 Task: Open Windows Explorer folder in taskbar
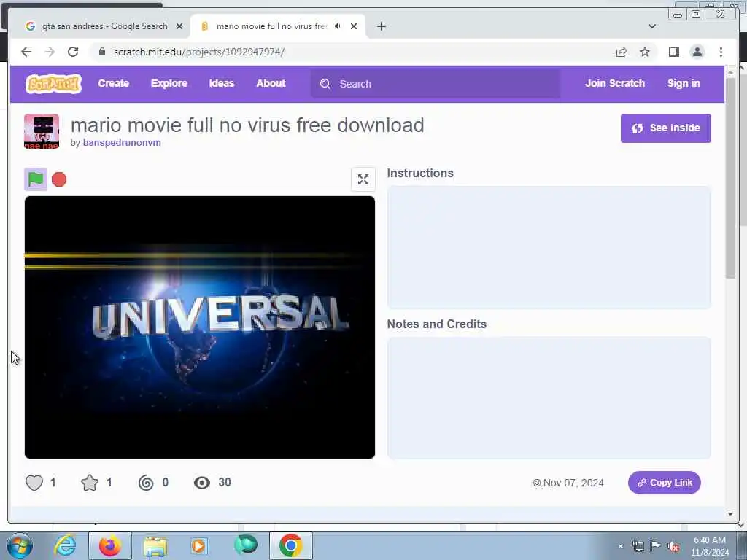[155, 546]
